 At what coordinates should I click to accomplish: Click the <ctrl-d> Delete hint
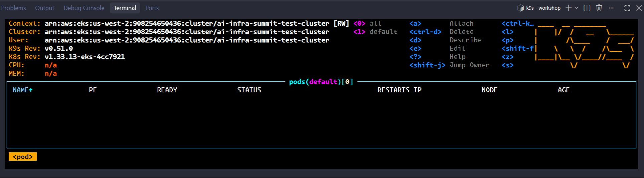point(442,32)
